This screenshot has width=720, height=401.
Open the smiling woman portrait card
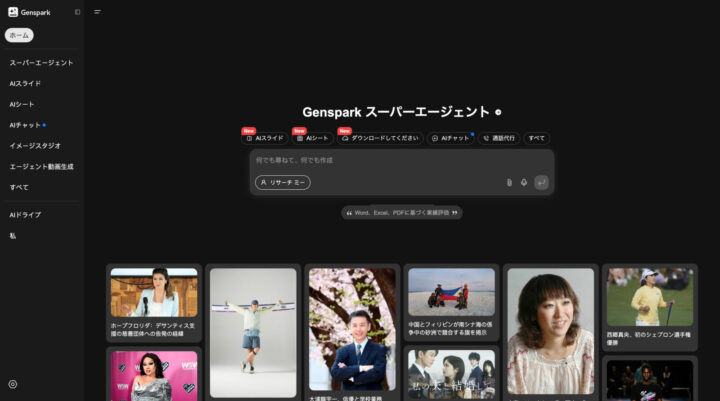[x=551, y=333]
